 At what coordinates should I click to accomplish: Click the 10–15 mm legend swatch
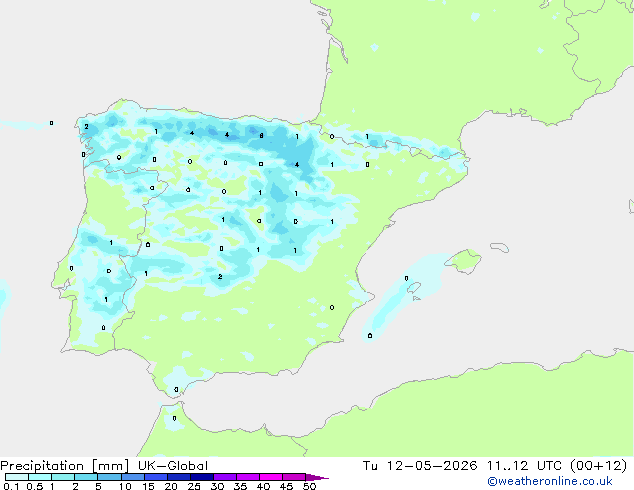132,477
